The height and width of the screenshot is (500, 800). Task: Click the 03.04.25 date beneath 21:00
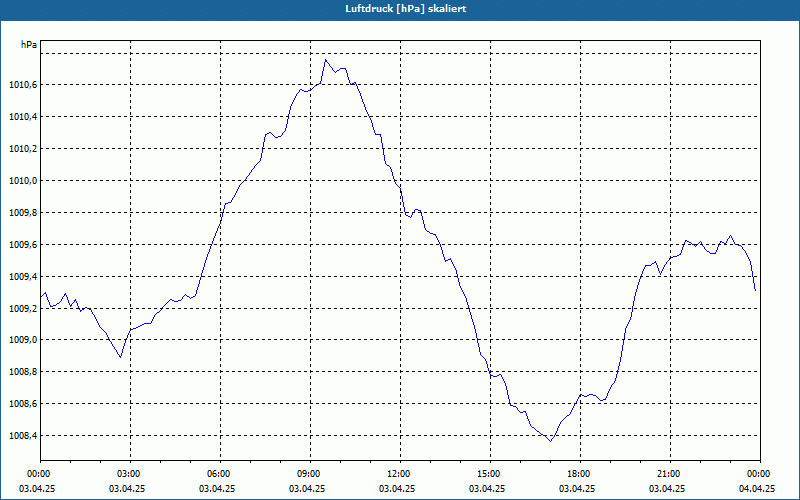[667, 489]
